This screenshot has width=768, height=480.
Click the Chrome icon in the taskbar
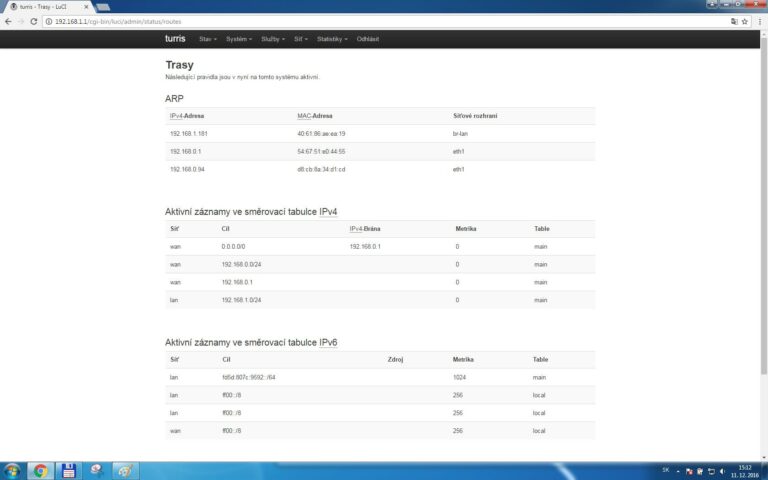[41, 471]
